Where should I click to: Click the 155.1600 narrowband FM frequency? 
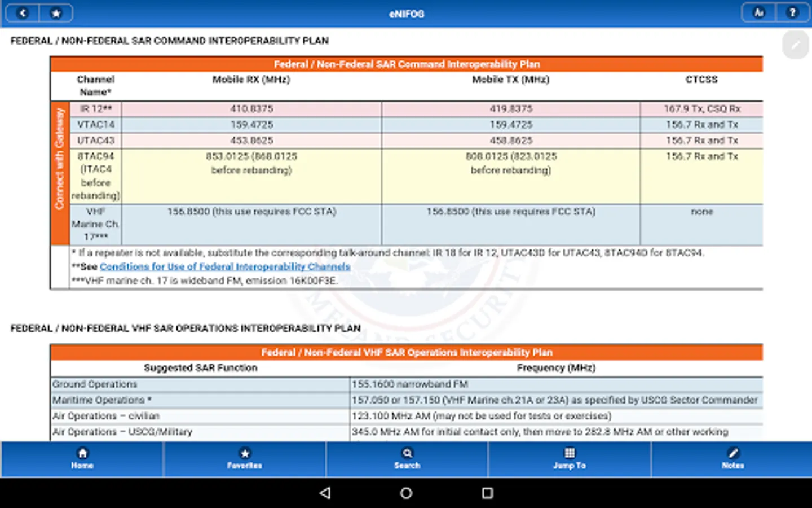[410, 384]
